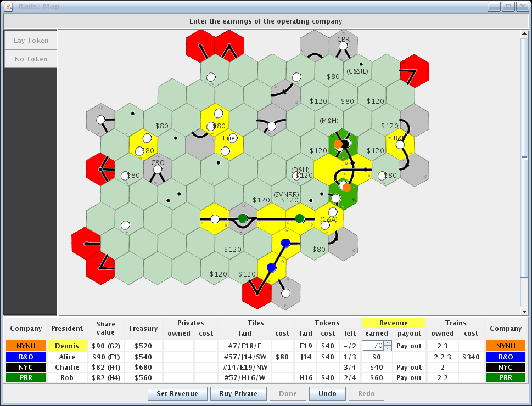Click the blue B&O cell in the last Company column
This screenshot has width=532, height=406.
[506, 357]
